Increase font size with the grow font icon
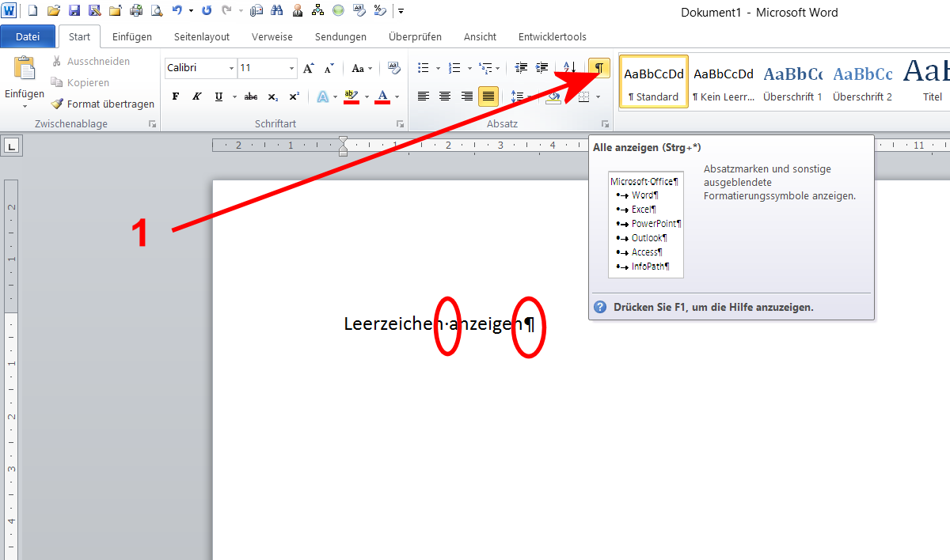Image resolution: width=950 pixels, height=560 pixels. [309, 68]
